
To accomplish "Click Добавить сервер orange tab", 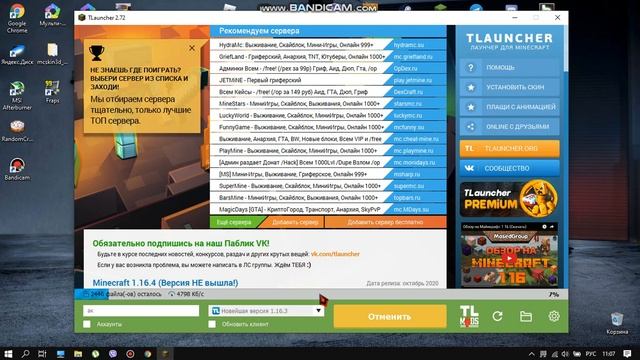I will click(295, 222).
